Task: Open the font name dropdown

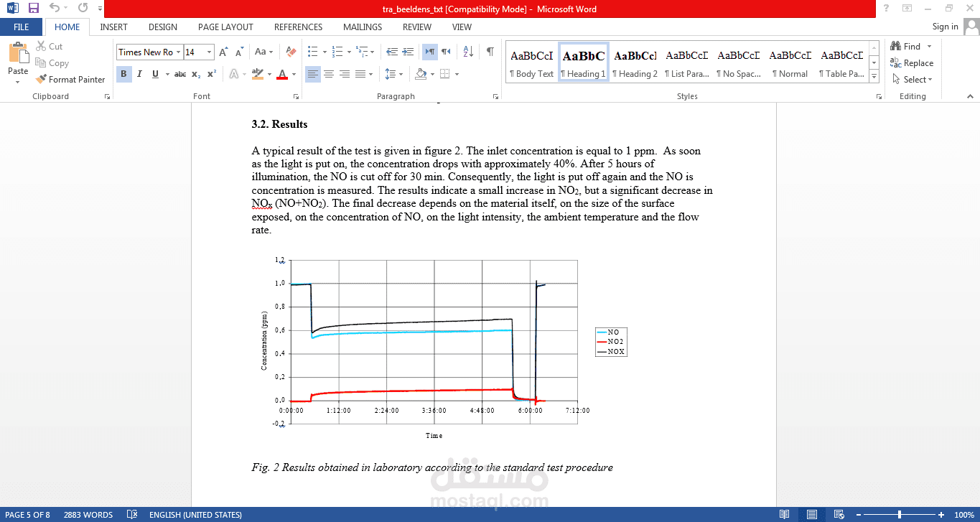Action: click(x=178, y=52)
